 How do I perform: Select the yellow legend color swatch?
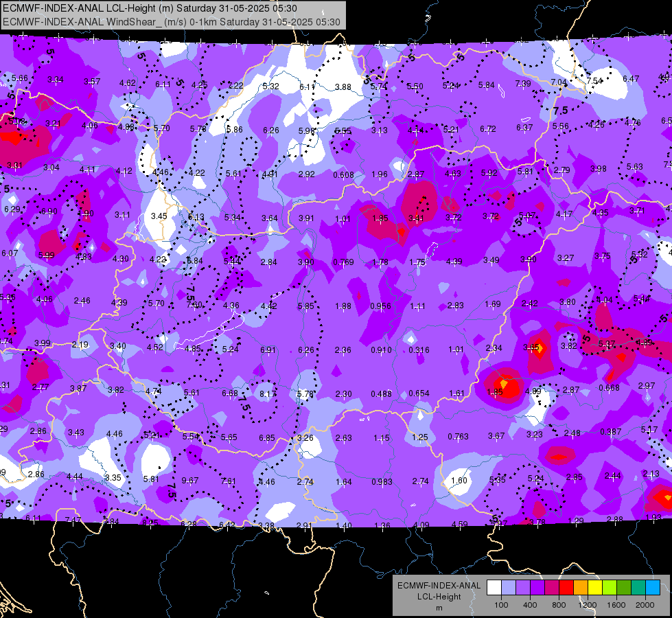coord(595,588)
